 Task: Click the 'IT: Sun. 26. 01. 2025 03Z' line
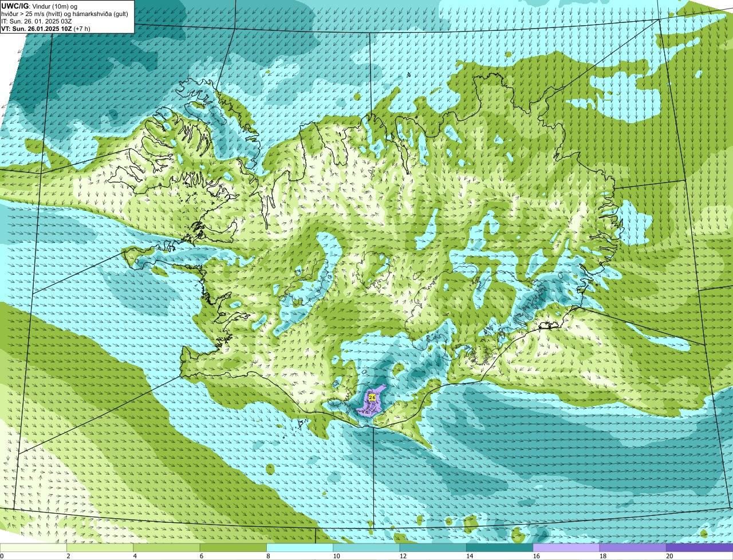coord(36,21)
